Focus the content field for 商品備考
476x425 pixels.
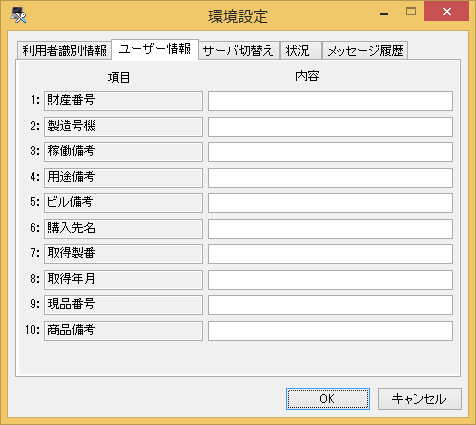tap(330, 331)
